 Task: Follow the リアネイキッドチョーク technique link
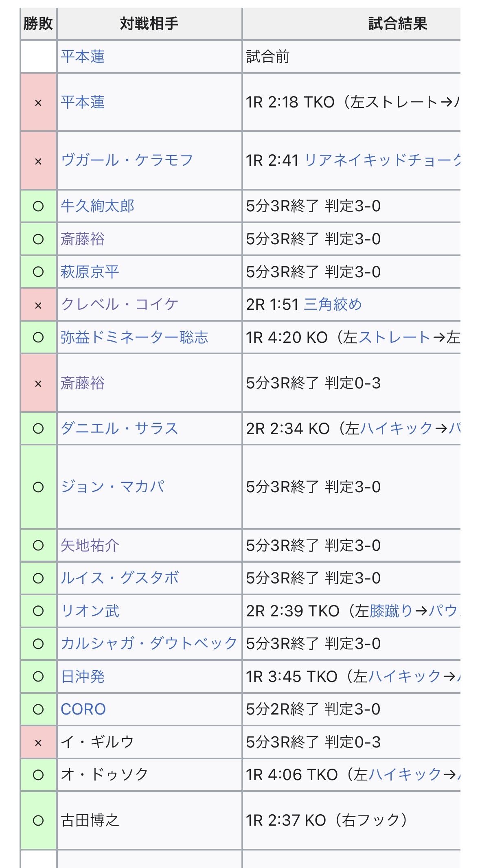(x=382, y=160)
